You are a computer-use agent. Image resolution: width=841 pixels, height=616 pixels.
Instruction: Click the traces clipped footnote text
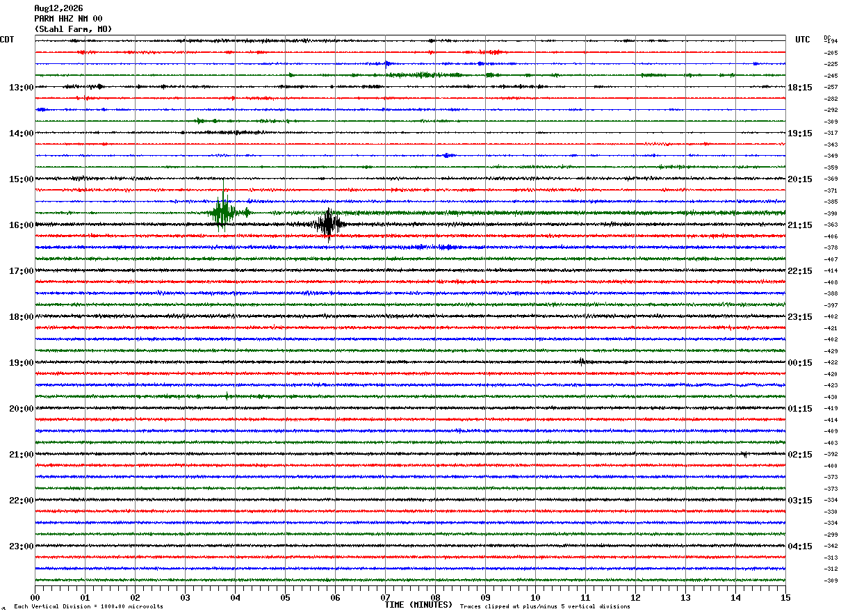(545, 606)
